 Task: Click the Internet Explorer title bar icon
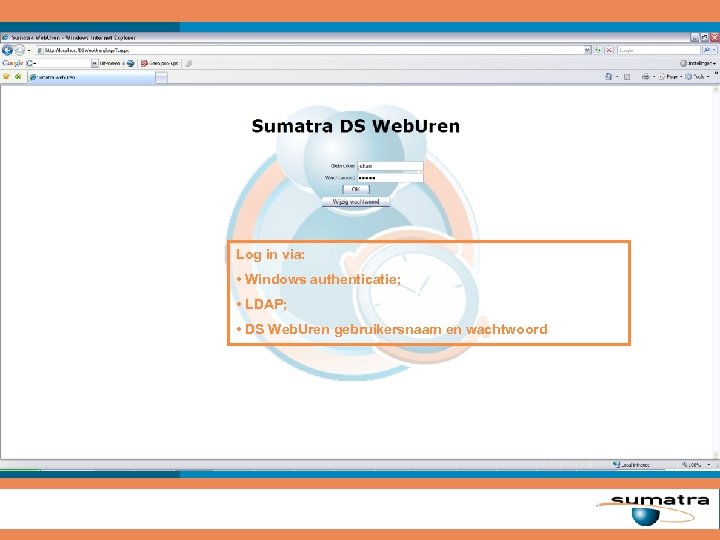(x=6, y=37)
